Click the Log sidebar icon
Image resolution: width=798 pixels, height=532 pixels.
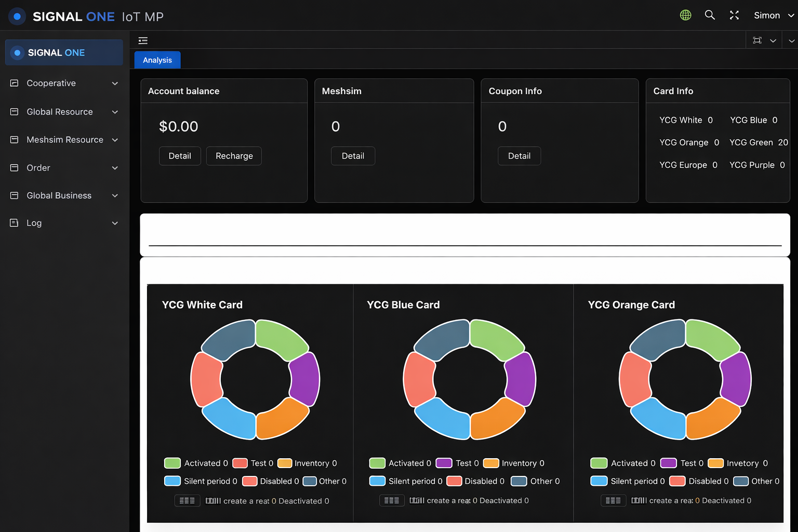(15, 223)
